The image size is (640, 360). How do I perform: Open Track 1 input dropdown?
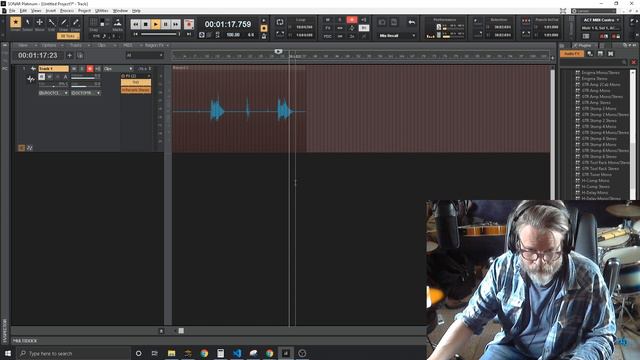click(53, 93)
